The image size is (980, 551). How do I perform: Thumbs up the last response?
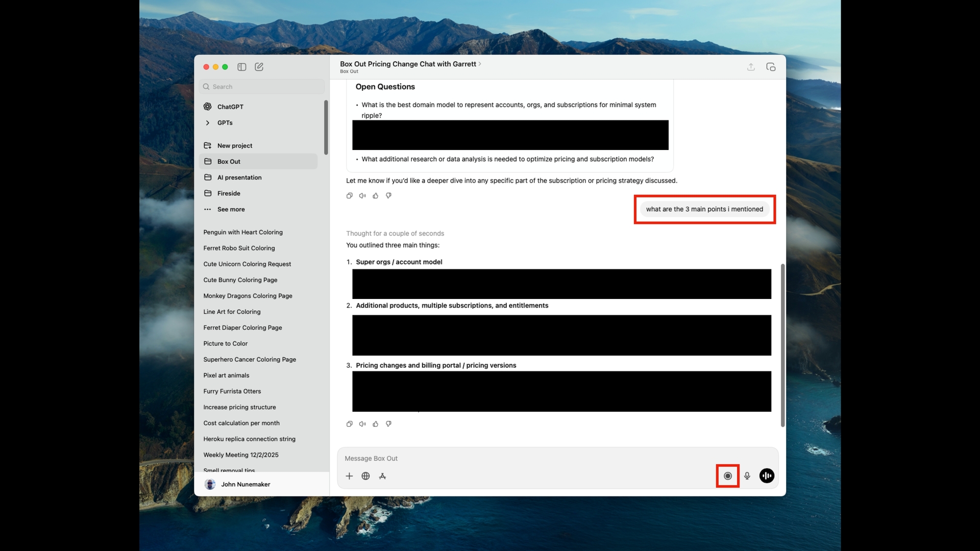pos(376,424)
